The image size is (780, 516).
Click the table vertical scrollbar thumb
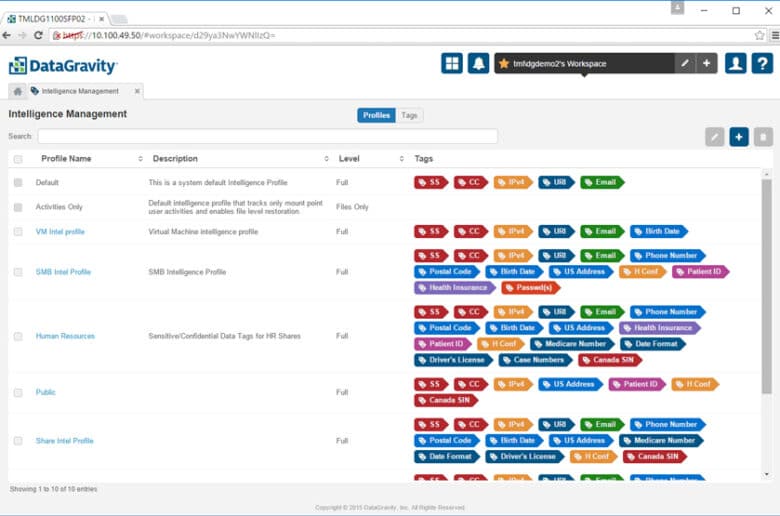[x=767, y=286]
